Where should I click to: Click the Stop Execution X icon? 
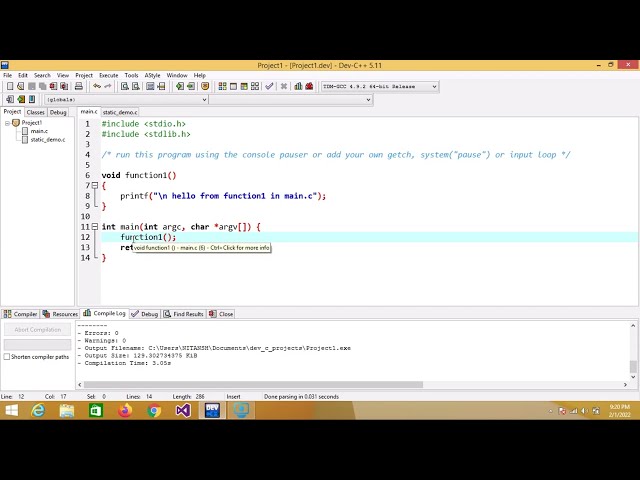(x=284, y=86)
